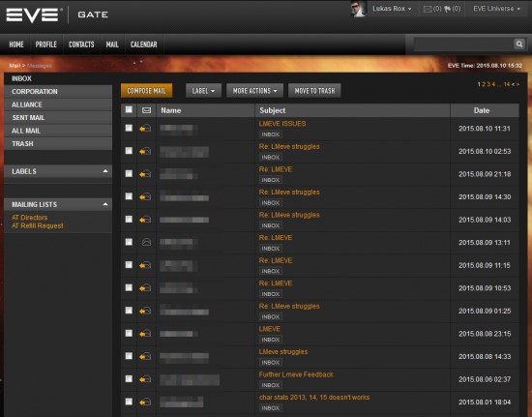This screenshot has height=417, width=532.
Task: Click in the search input field
Action: [463, 45]
